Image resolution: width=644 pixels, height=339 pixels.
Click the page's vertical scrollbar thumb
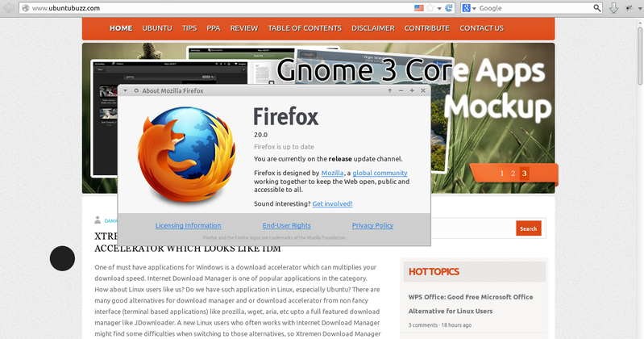click(x=640, y=55)
